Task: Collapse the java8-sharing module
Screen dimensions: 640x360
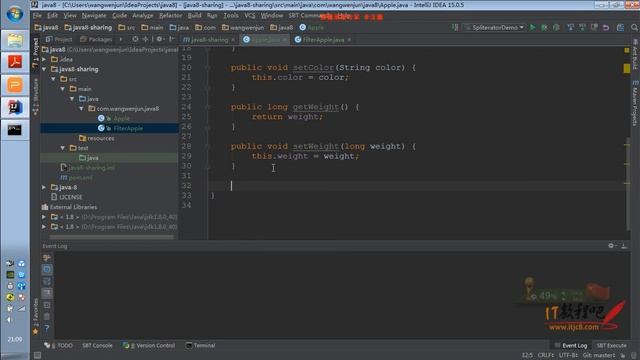Action: click(44, 69)
